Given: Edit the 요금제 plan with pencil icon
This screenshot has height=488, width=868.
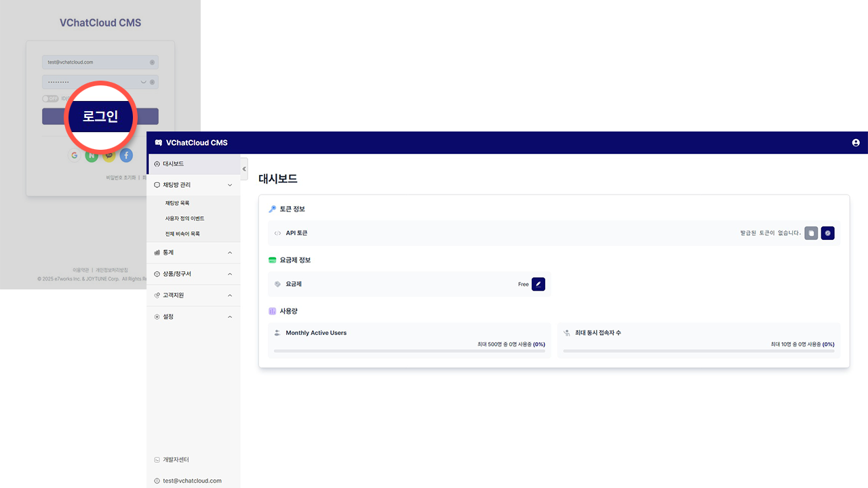Looking at the screenshot, I should tap(538, 284).
